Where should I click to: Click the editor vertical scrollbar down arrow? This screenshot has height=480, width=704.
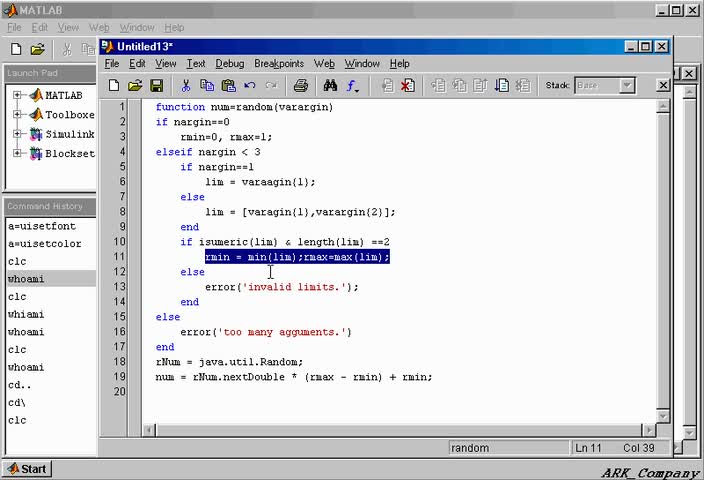point(663,416)
